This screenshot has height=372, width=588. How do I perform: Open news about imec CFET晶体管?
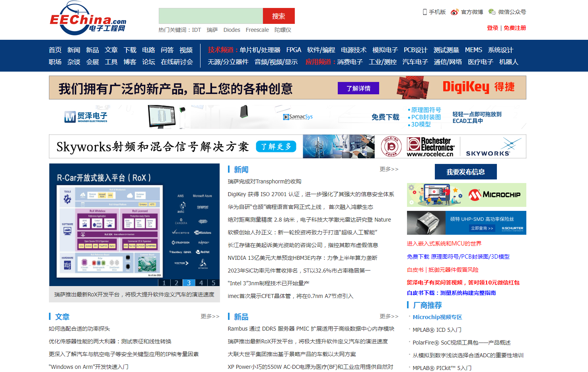point(290,296)
